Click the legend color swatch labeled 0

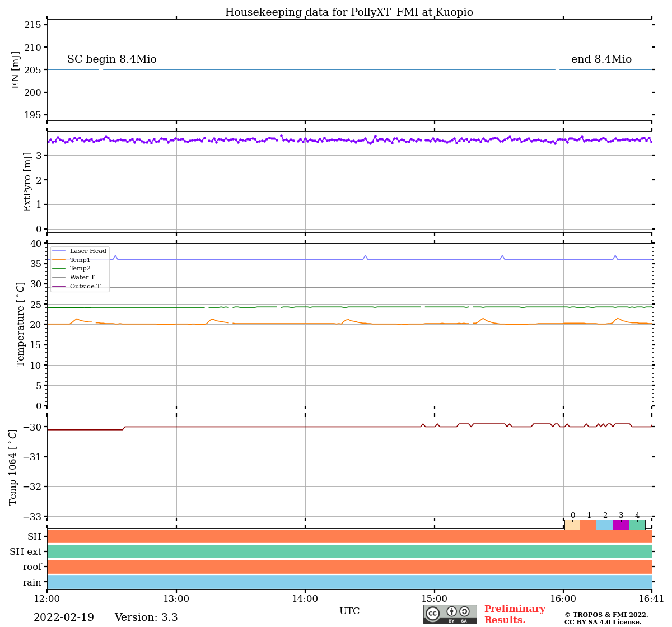(572, 525)
